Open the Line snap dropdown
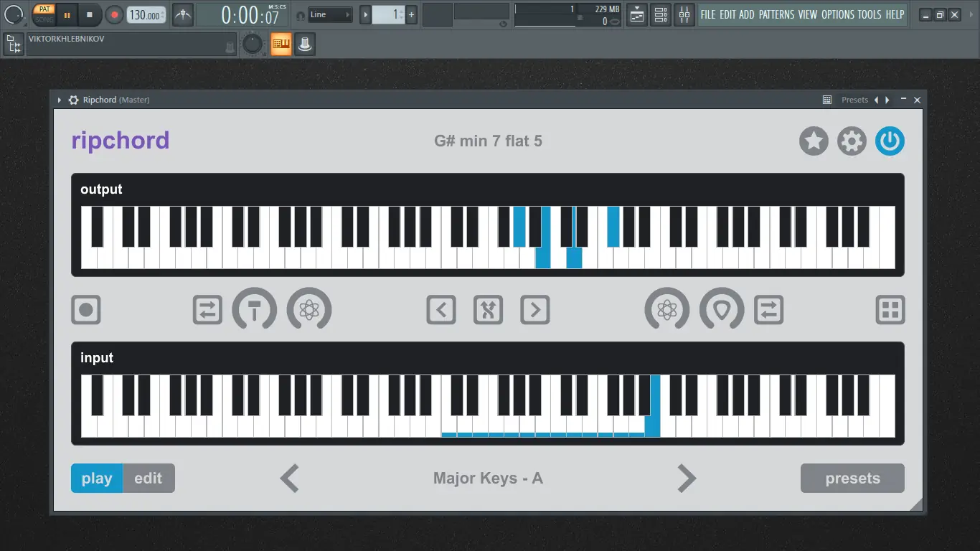This screenshot has height=551, width=980. 331,14
